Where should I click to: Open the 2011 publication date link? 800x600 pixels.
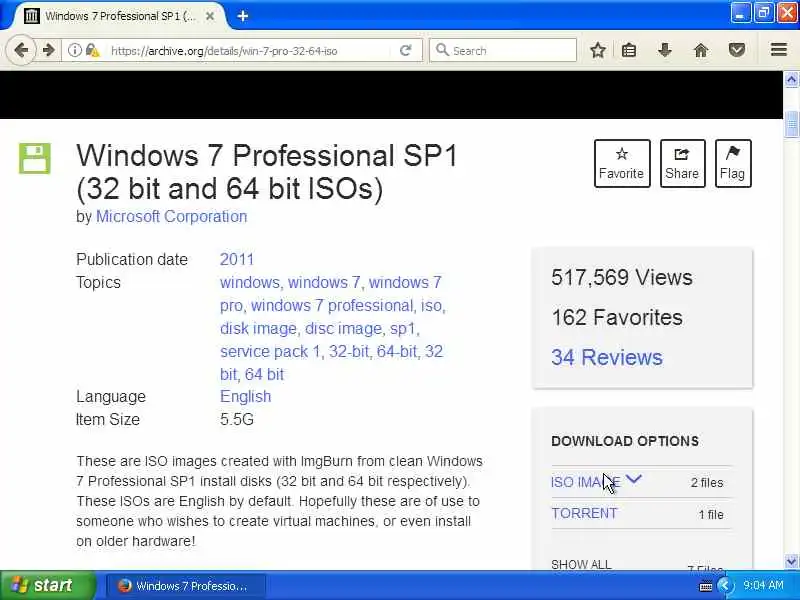[237, 259]
